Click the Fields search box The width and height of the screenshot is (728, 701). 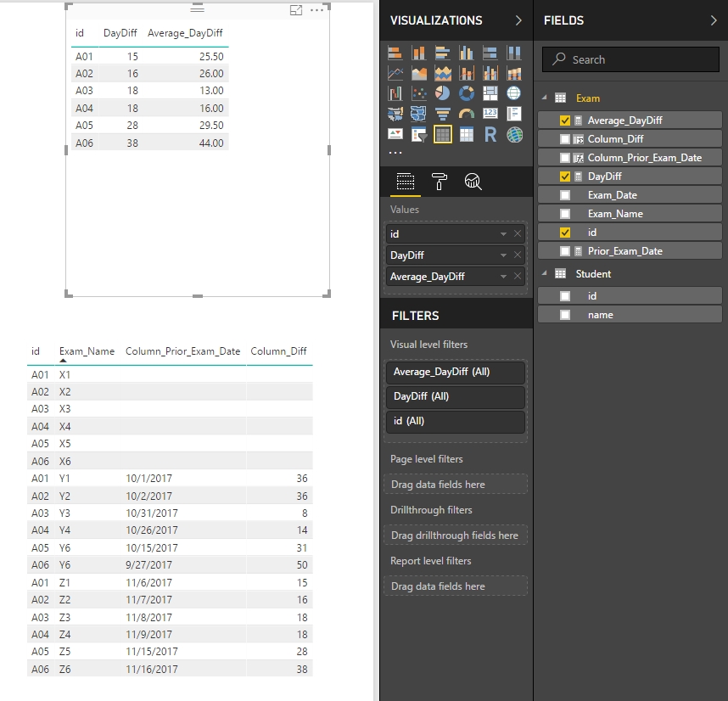(630, 59)
